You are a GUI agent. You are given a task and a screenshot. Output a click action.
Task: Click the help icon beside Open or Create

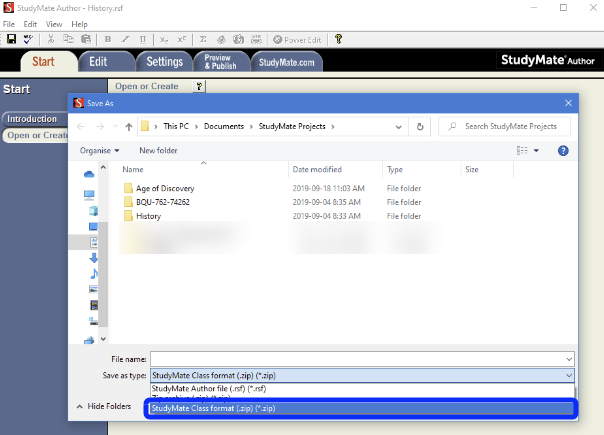tap(199, 86)
